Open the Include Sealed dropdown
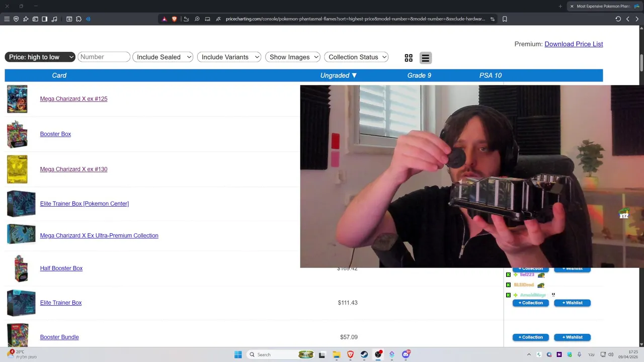 click(163, 57)
